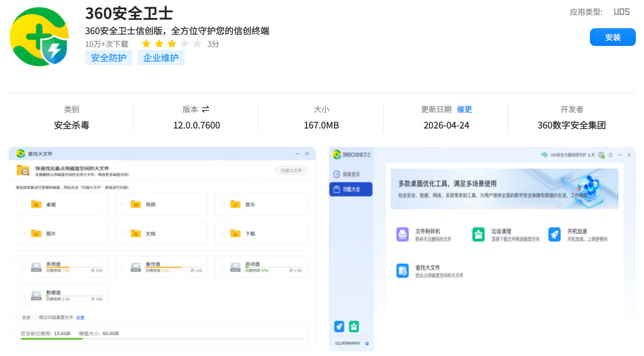The height and width of the screenshot is (356, 644).
Task: Click the 音乐 folder icon in 查找大文件 screenshot
Action: (235, 204)
